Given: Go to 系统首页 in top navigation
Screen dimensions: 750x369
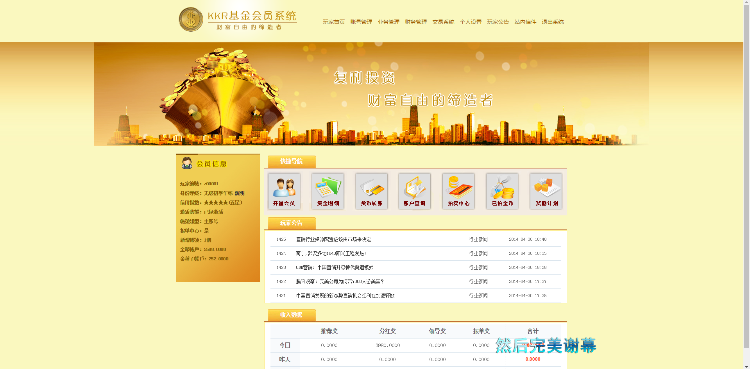Looking at the screenshot, I should [x=334, y=22].
